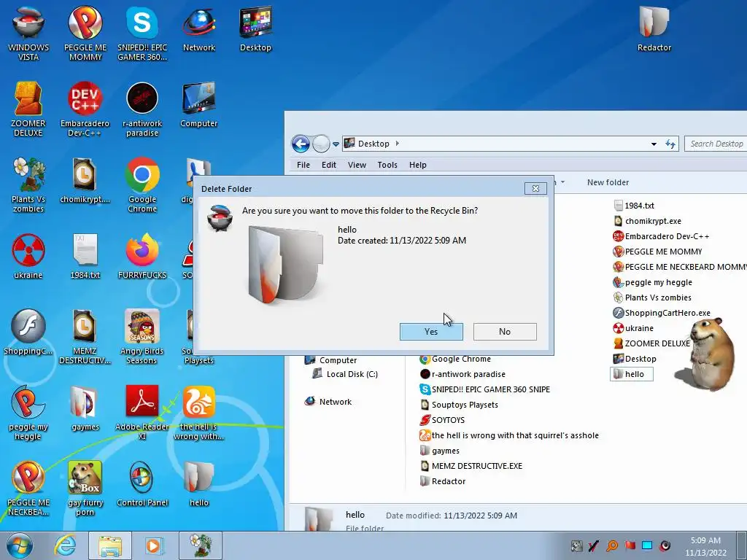Select the Skype SNIPED!! EPIC GAMER desktop icon
The image size is (747, 560).
(x=142, y=34)
